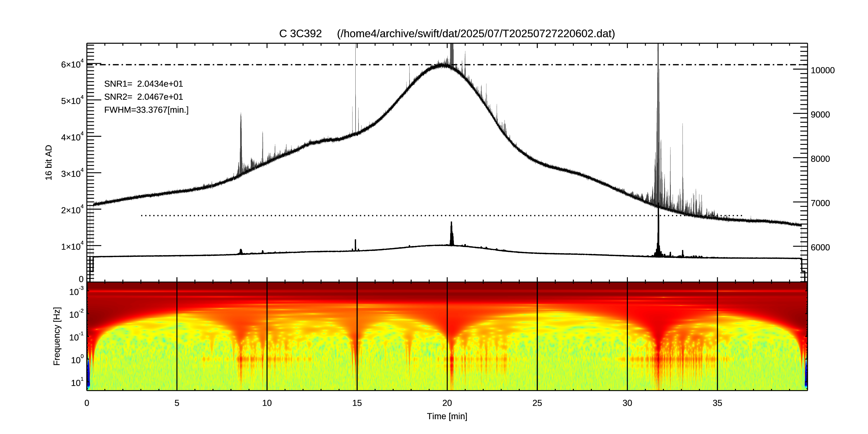The height and width of the screenshot is (434, 868).
Task: Click the 8000 right axis tick label
Action: pyautogui.click(x=820, y=159)
